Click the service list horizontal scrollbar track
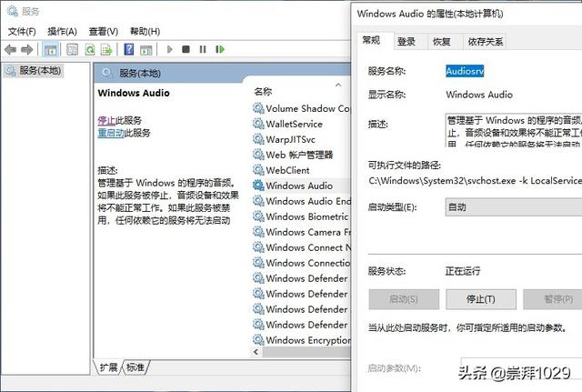The image size is (582, 392). pyautogui.click(x=306, y=352)
